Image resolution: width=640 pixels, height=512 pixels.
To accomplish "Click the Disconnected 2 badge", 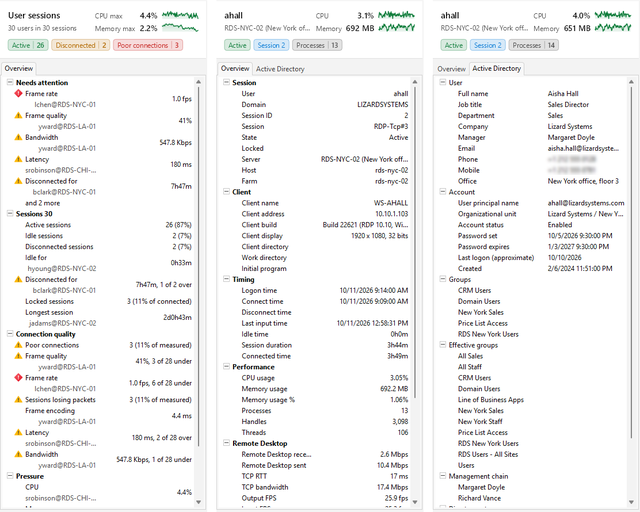I will coord(80,45).
